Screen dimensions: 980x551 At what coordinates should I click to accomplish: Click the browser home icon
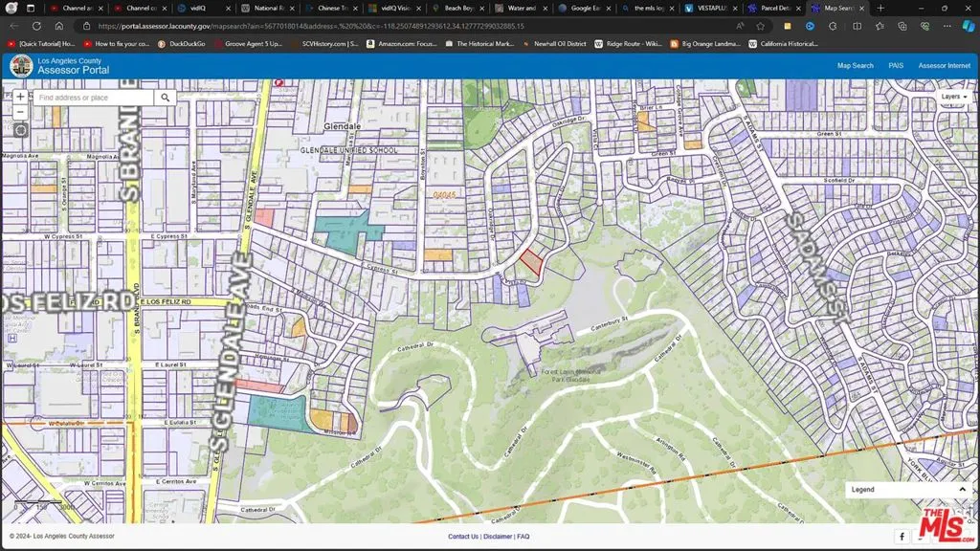click(59, 26)
